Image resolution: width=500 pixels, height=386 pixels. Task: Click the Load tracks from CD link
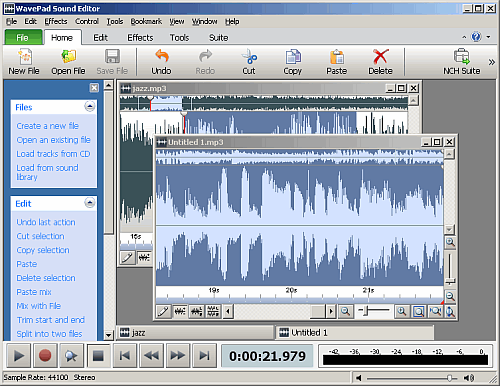pos(53,154)
